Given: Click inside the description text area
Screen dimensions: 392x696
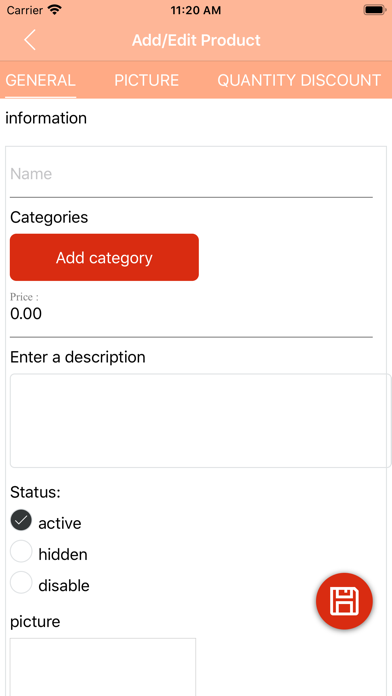Looking at the screenshot, I should pyautogui.click(x=200, y=421).
